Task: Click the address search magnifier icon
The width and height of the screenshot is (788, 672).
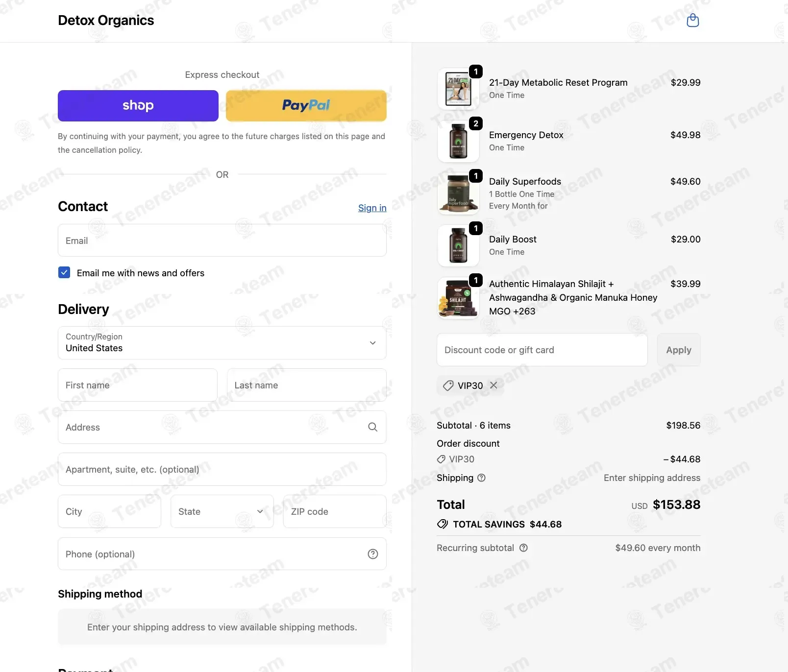Action: tap(372, 427)
